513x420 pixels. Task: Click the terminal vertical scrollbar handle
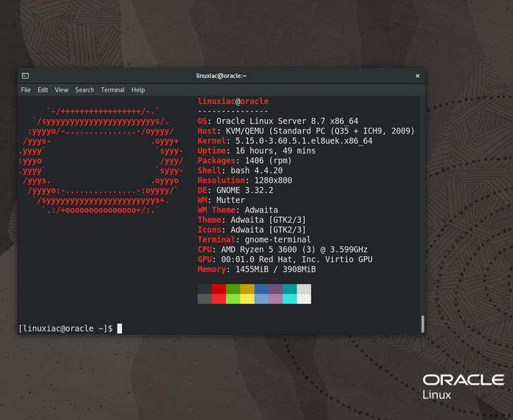coord(423,324)
